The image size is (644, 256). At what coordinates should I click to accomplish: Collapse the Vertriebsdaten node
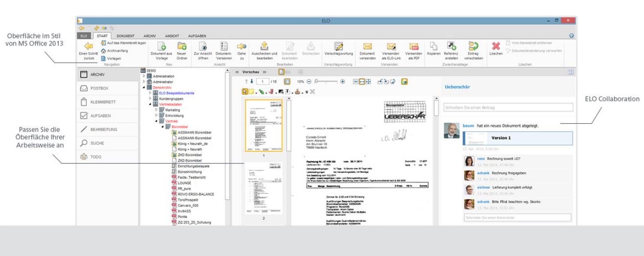tap(150, 104)
